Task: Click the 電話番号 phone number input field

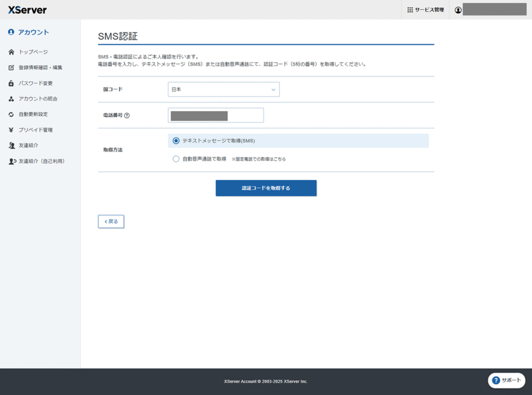Action: 216,115
